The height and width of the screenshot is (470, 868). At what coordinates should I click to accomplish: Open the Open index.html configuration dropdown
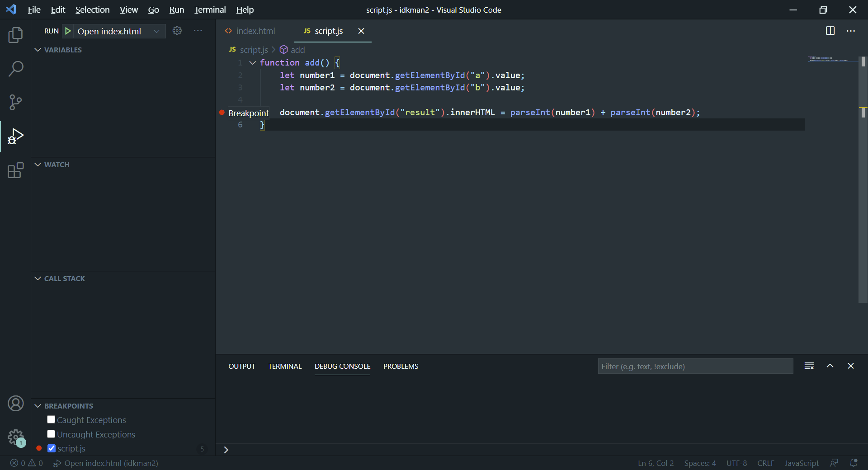156,31
